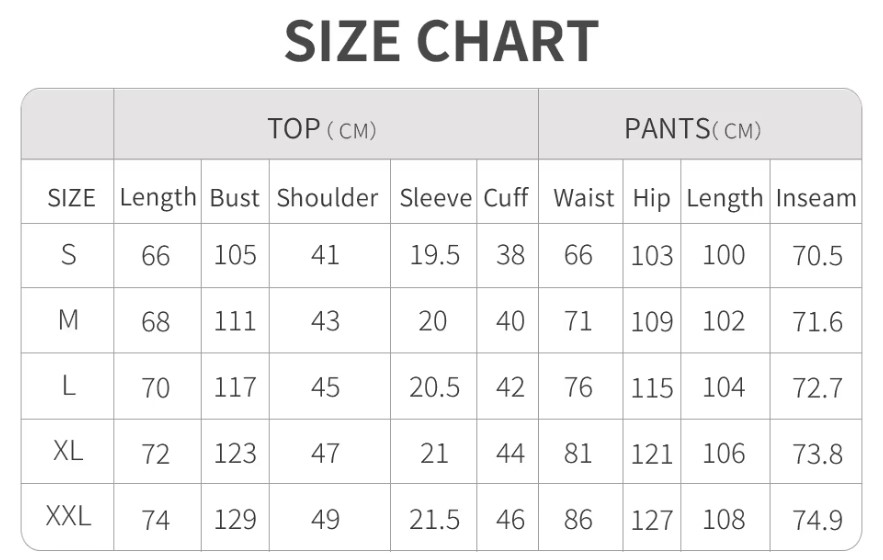Screen dimensions: 883x560
Task: Click the sleeve value 19.5
Action: coord(434,256)
